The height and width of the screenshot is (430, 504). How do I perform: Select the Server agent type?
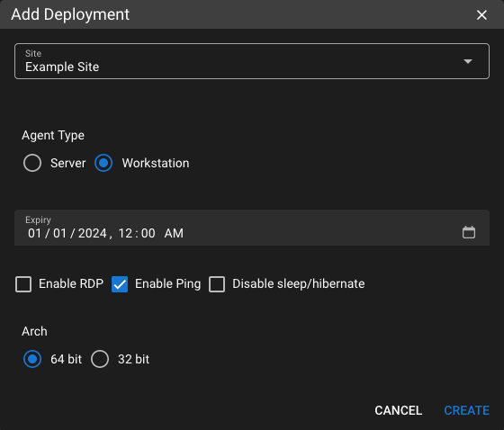click(x=32, y=163)
